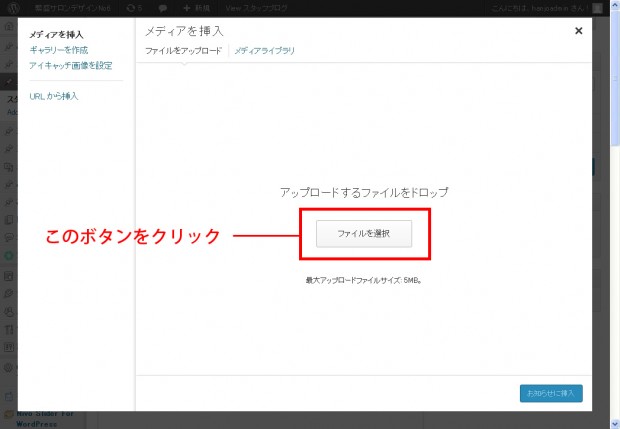Click the ファイルを選択 button
Image resolution: width=620 pixels, height=429 pixels.
coord(363,232)
